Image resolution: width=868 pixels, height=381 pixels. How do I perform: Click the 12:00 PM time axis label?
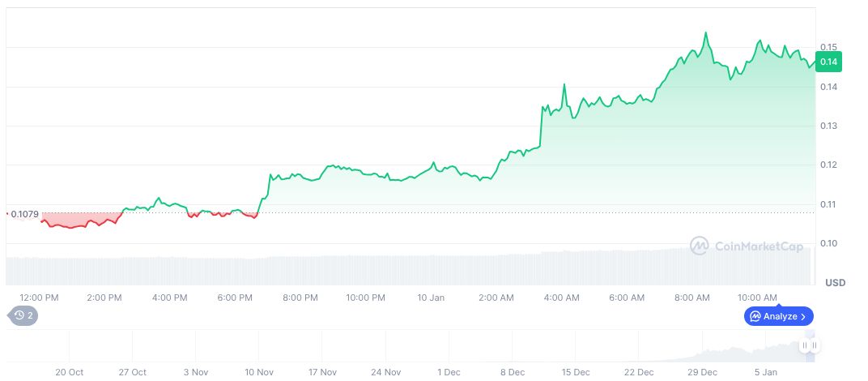[38, 298]
